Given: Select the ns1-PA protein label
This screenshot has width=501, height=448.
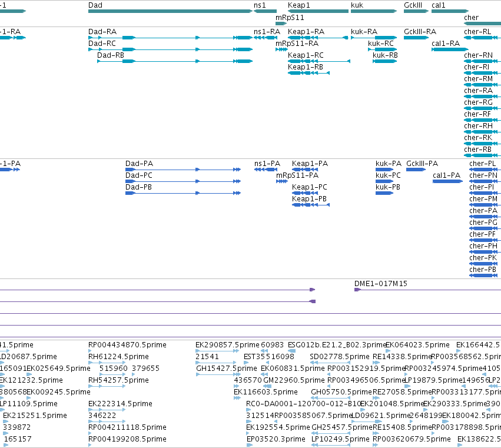Looking at the screenshot, I should pos(267,164).
